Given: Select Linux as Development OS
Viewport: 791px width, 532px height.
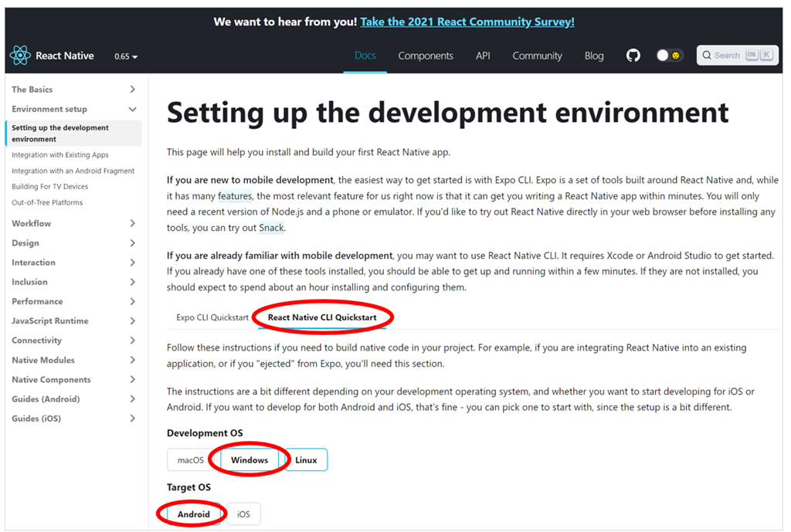Looking at the screenshot, I should pyautogui.click(x=306, y=459).
